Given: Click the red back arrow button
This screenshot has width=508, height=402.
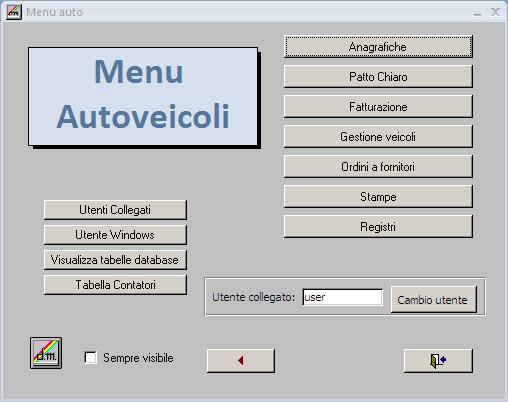Looking at the screenshot, I should [241, 361].
